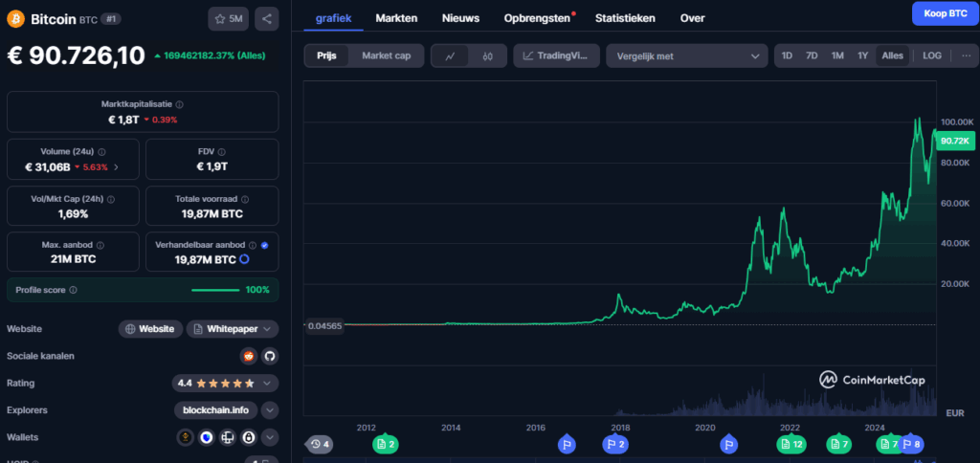Expand the Whitepaper dropdown
The height and width of the screenshot is (463, 980).
pos(233,329)
